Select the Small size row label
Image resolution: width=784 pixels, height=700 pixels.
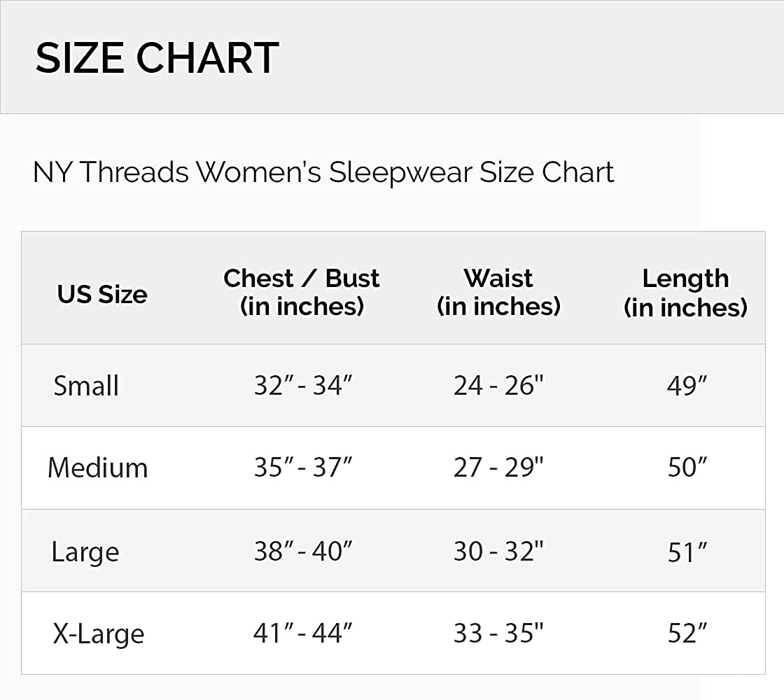click(86, 386)
